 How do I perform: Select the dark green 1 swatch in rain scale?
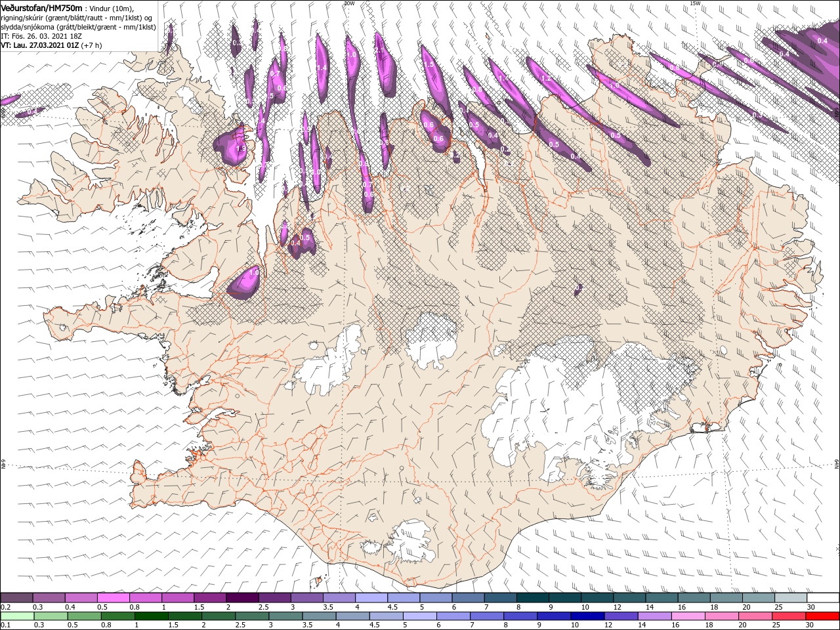(151, 616)
